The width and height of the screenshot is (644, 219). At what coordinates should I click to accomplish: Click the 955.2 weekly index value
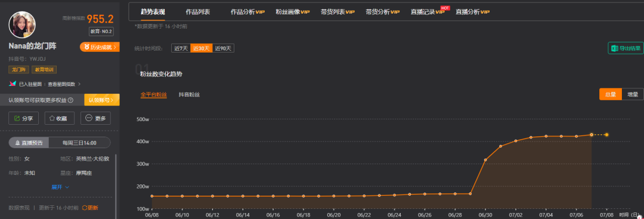click(100, 18)
